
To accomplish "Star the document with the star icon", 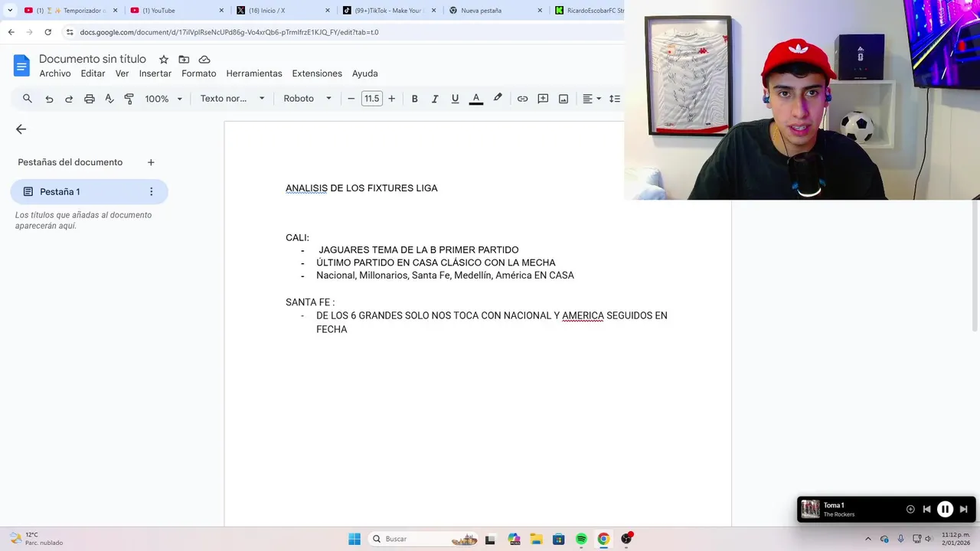I will pyautogui.click(x=164, y=60).
